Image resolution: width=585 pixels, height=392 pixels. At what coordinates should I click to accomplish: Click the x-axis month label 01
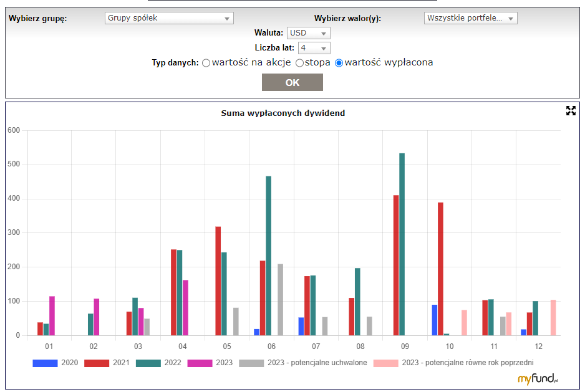click(49, 347)
